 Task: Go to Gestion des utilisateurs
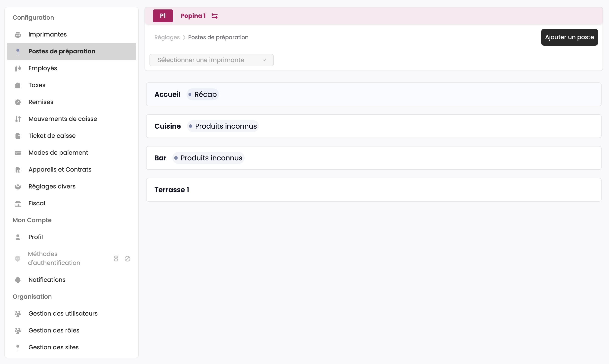coord(63,314)
